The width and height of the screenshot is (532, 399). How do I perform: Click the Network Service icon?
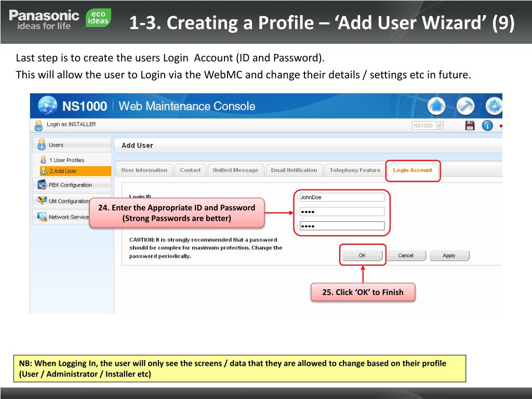pos(42,217)
